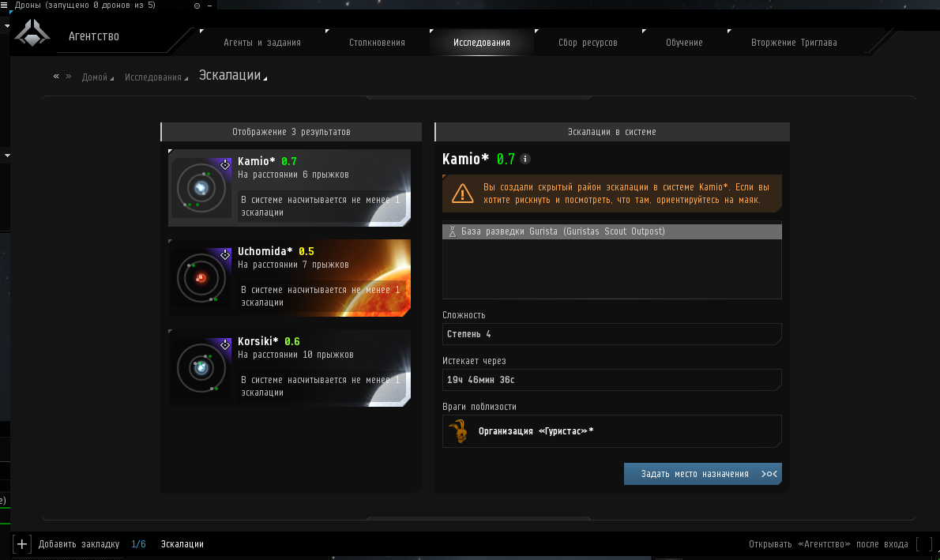Open the drones window menu icon
Screen dimensions: 940x560
pyautogui.click(x=4, y=5)
